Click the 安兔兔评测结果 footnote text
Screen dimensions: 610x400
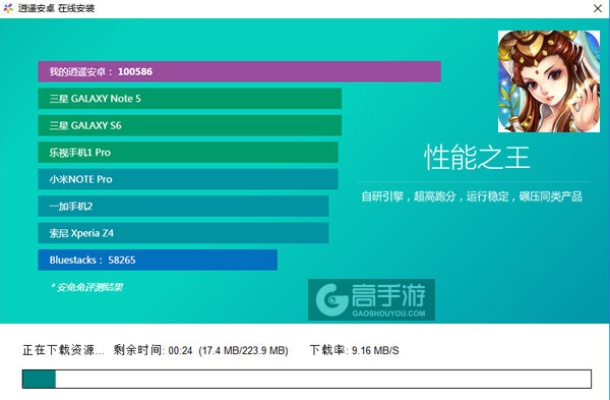[87, 287]
